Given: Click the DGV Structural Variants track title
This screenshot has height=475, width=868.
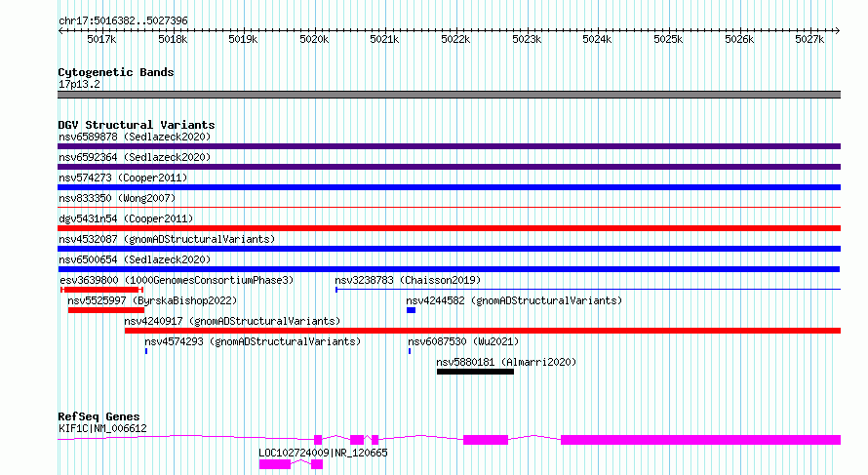Looking at the screenshot, I should click(x=137, y=125).
